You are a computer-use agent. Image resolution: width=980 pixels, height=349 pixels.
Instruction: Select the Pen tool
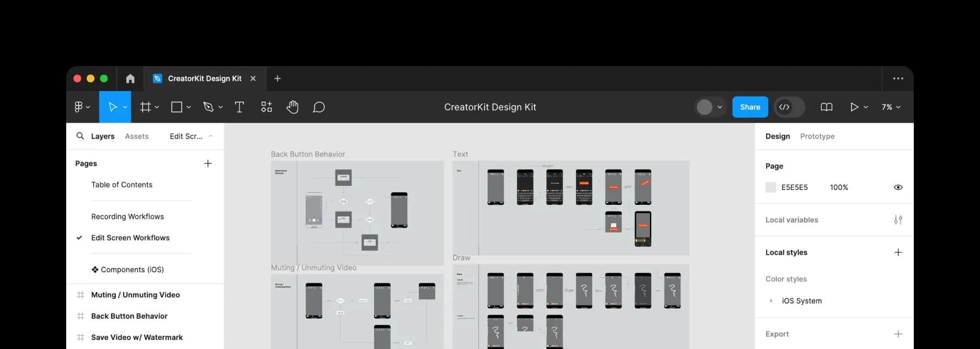(208, 107)
